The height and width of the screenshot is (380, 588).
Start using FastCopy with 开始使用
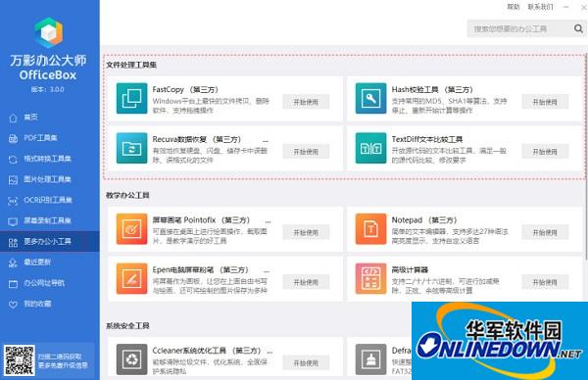[x=306, y=102]
